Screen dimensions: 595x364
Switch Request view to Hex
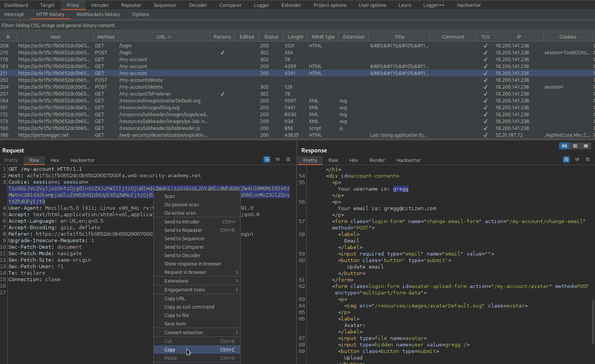[x=55, y=160]
